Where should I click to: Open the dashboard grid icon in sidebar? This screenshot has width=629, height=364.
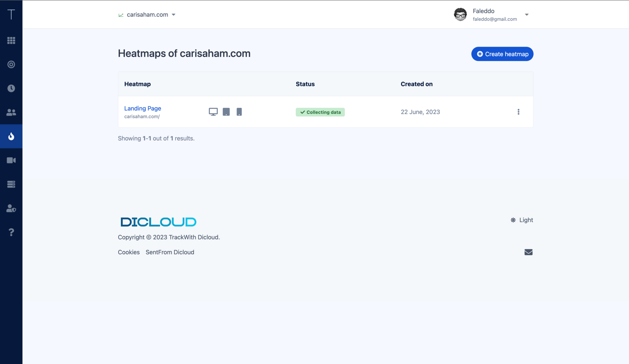(x=11, y=41)
